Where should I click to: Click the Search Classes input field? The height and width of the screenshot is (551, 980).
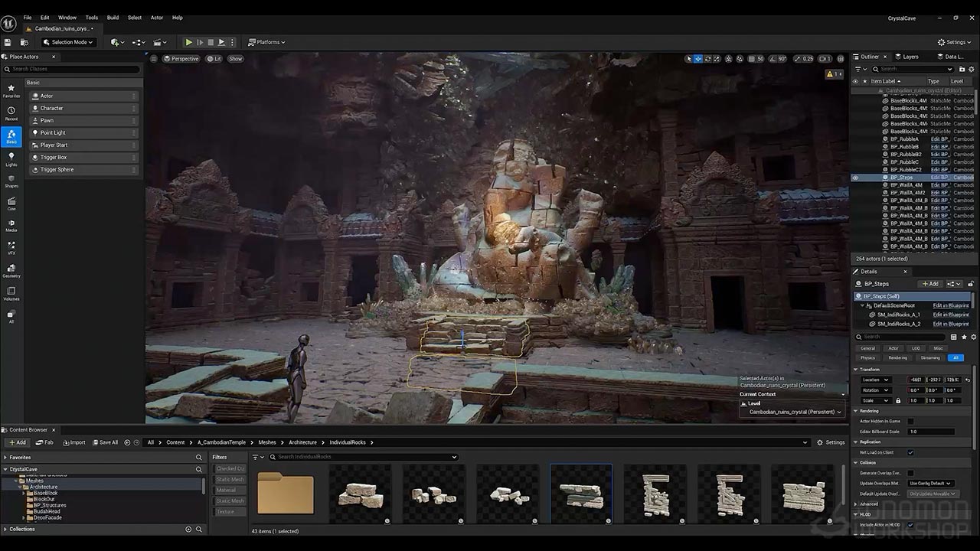[x=73, y=69]
